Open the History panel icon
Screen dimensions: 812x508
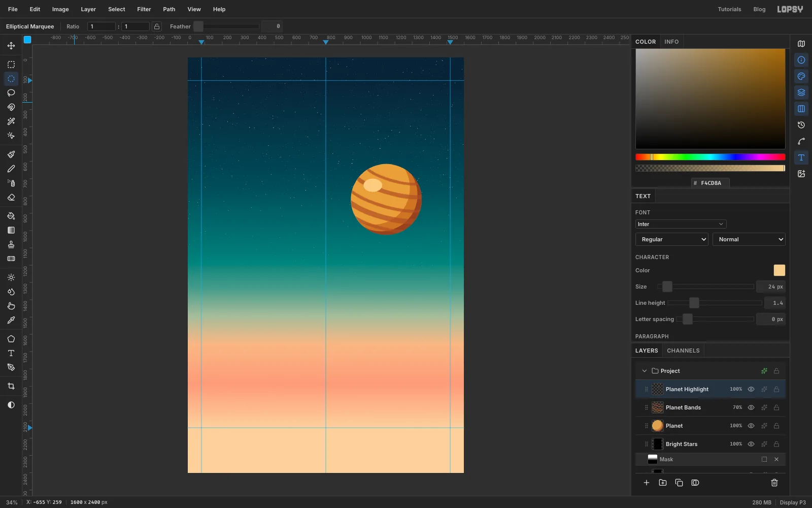point(801,125)
